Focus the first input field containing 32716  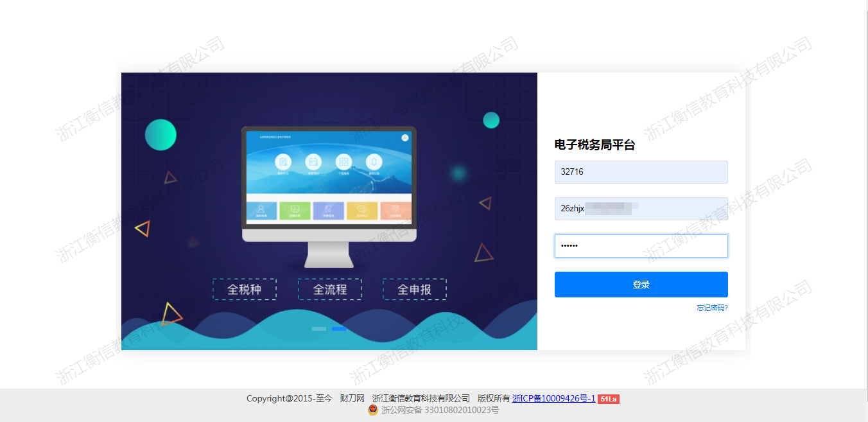tap(641, 172)
